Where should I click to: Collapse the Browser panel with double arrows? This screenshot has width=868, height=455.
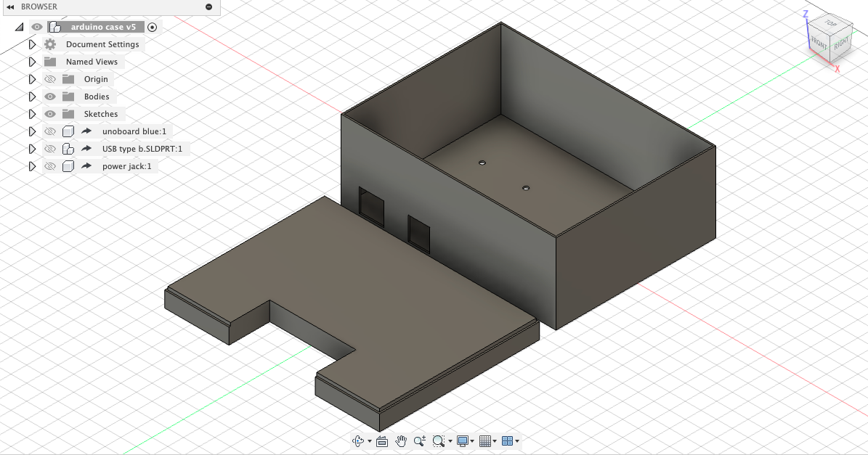[10, 7]
